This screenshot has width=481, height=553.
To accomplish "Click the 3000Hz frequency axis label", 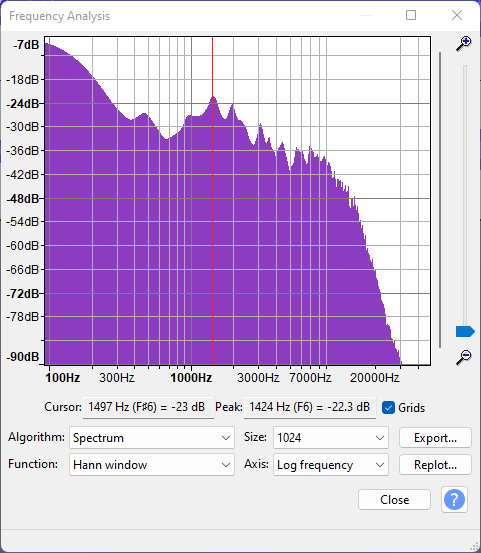I will click(x=258, y=378).
